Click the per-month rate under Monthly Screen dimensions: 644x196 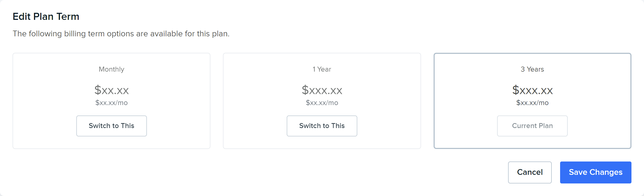tap(112, 103)
